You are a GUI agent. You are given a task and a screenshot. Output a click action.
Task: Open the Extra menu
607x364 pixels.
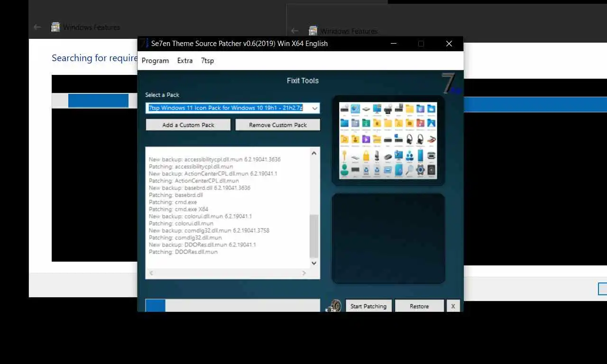(x=185, y=61)
